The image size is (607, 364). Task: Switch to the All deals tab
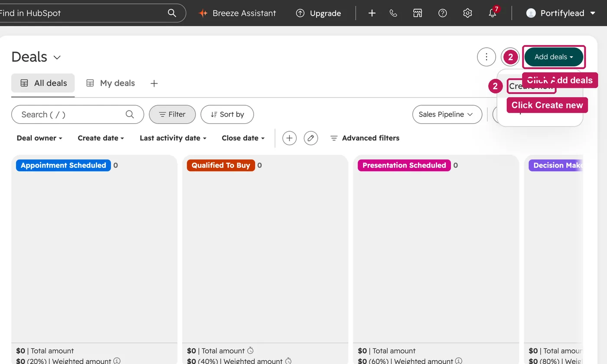(x=43, y=83)
